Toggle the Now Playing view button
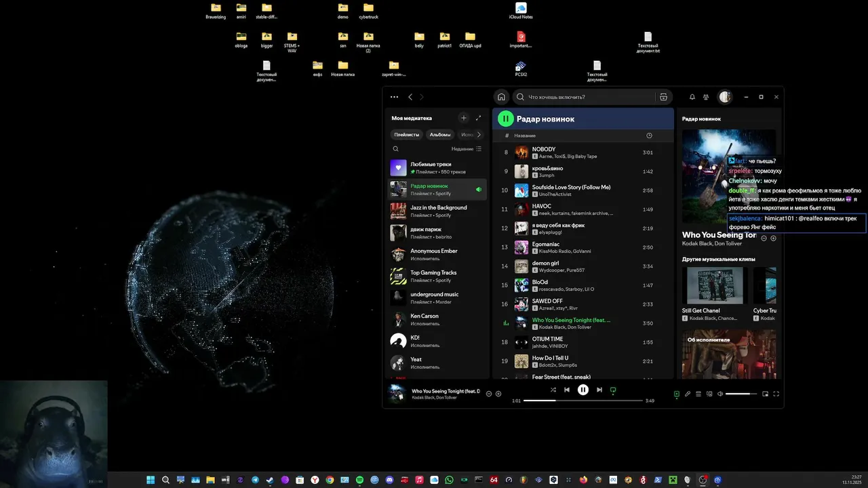 (676, 394)
